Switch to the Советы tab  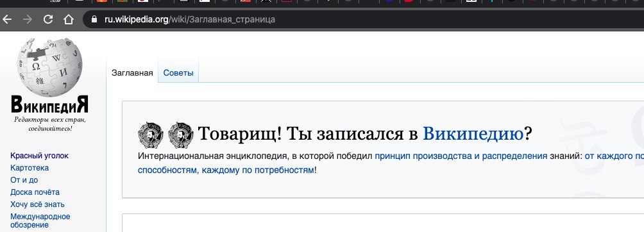click(178, 73)
